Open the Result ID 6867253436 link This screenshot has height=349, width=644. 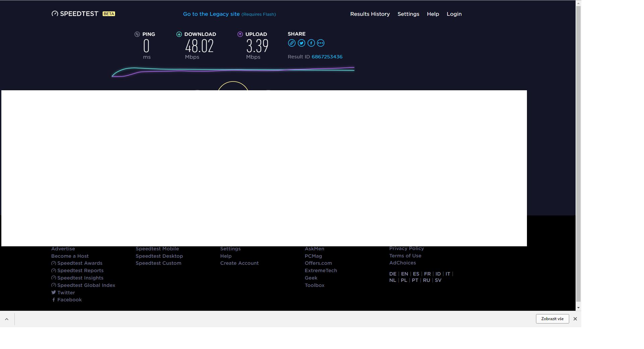click(327, 57)
